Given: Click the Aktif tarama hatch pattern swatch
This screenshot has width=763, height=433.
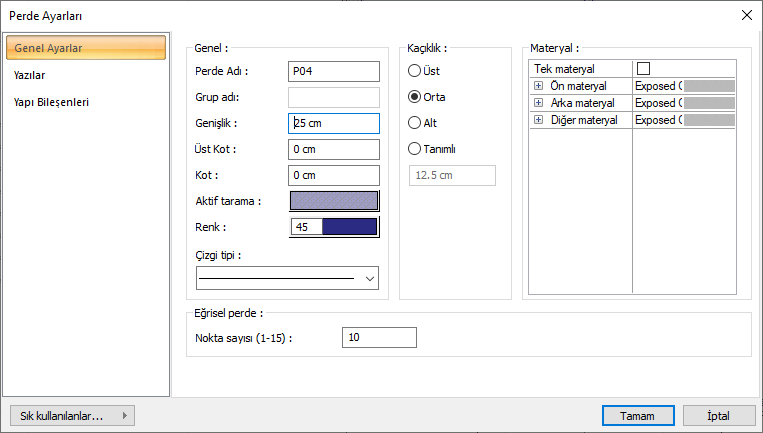Looking at the screenshot, I should point(334,200).
